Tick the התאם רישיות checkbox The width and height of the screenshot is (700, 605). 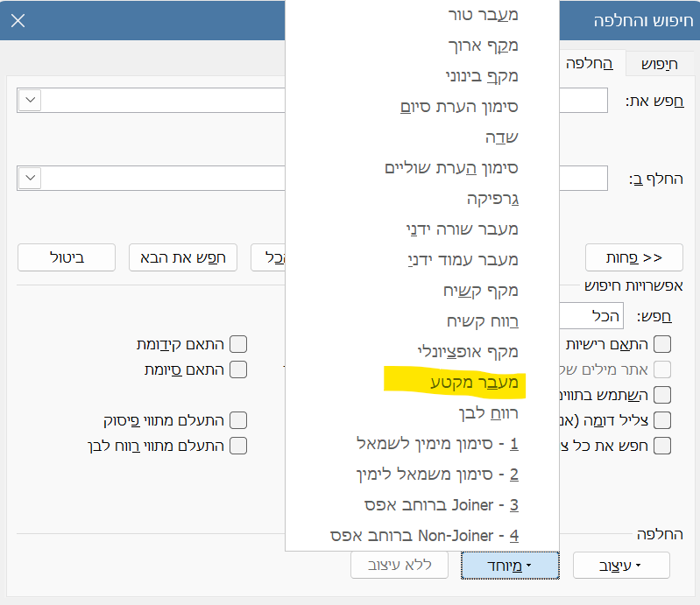pyautogui.click(x=662, y=344)
